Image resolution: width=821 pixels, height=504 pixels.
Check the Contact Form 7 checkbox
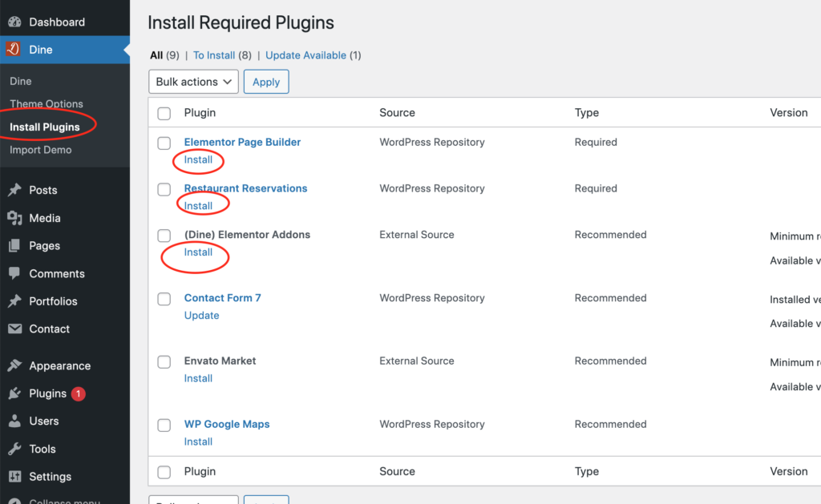164,299
